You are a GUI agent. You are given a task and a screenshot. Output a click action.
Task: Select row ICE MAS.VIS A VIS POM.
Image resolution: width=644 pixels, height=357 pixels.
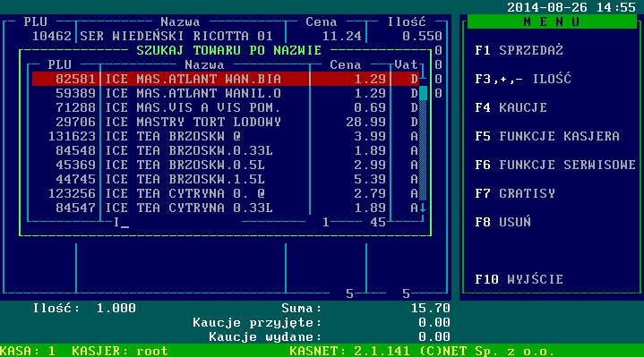coord(226,107)
